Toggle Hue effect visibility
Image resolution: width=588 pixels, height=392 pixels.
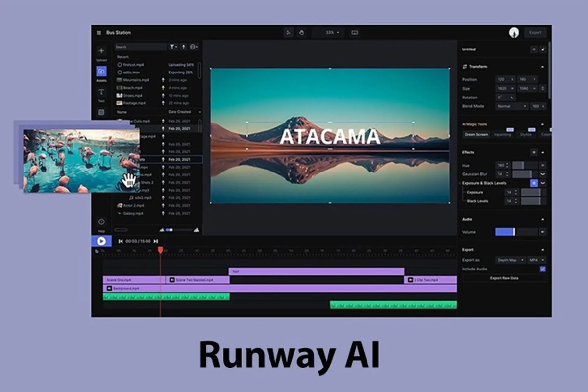[543, 166]
